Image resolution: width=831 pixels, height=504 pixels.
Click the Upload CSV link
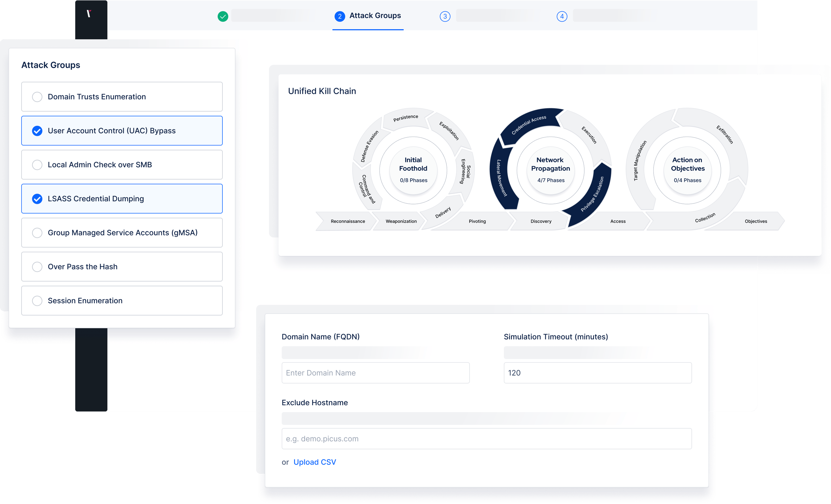314,462
